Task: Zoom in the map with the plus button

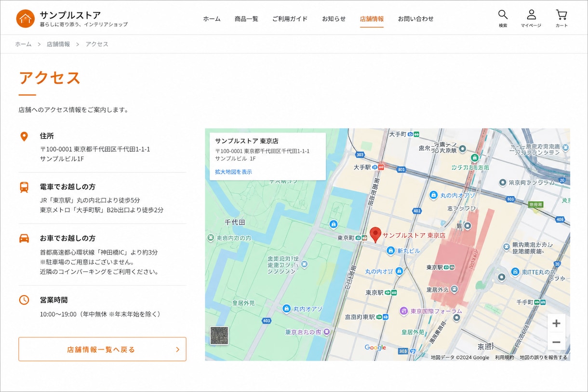Action: click(556, 324)
